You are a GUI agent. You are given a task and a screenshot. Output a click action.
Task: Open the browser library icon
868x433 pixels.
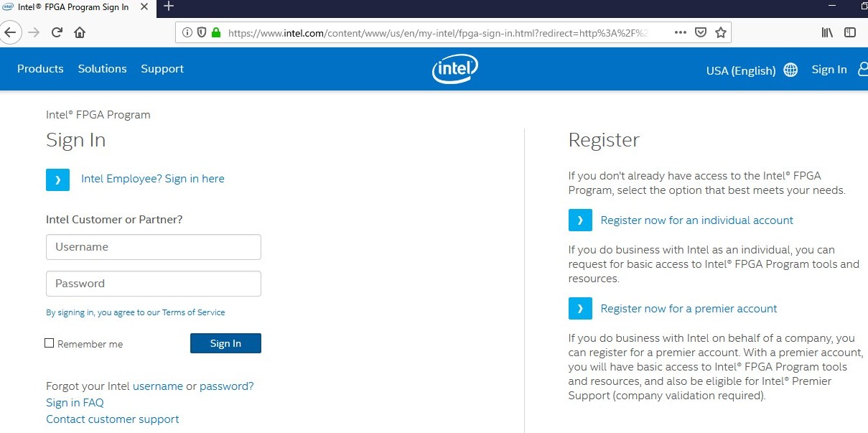point(827,32)
